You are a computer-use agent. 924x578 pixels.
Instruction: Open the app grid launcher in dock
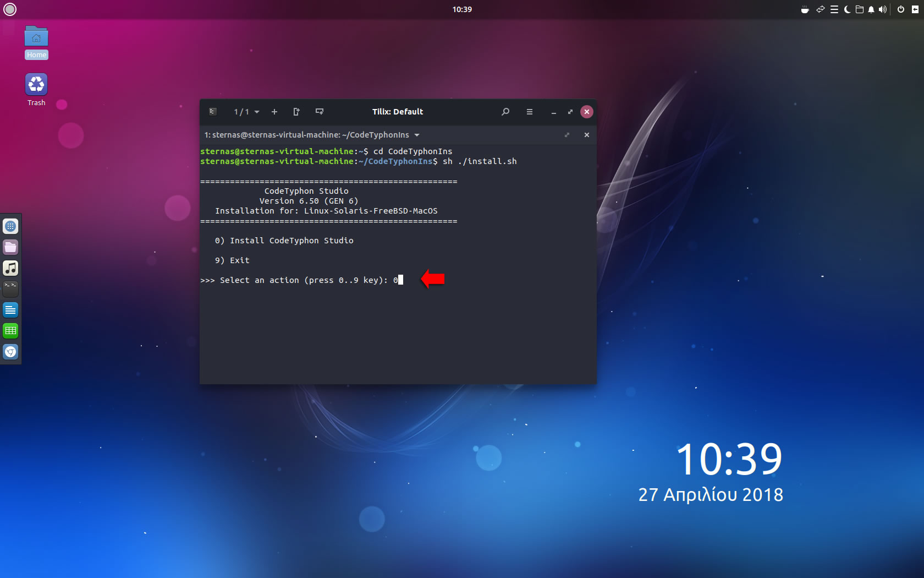pos(10,226)
